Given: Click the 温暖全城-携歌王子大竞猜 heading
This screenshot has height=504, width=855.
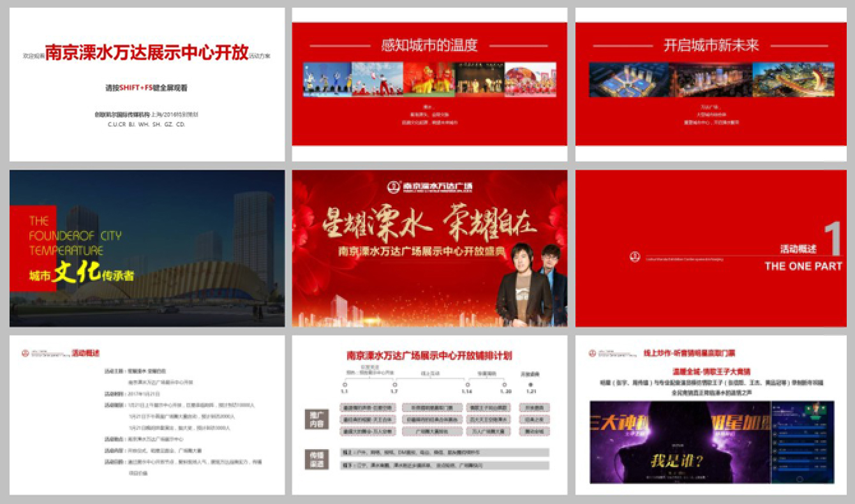Looking at the screenshot, I should click(711, 371).
